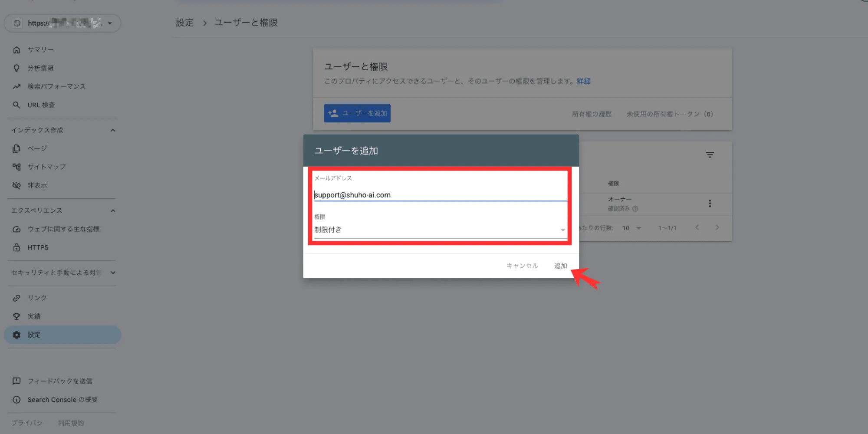This screenshot has height=434, width=868.
Task: Open 分析情報 in the sidebar
Action: pyautogui.click(x=40, y=68)
